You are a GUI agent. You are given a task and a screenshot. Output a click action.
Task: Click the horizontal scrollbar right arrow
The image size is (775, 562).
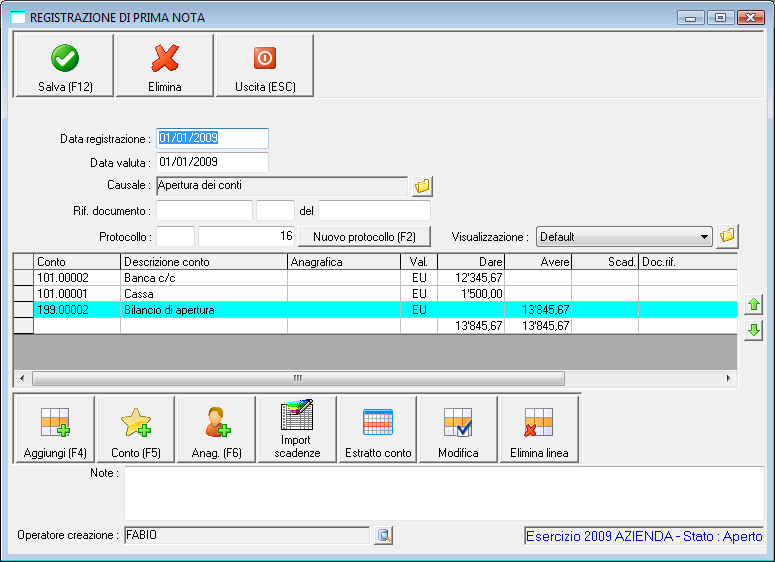pyautogui.click(x=729, y=379)
